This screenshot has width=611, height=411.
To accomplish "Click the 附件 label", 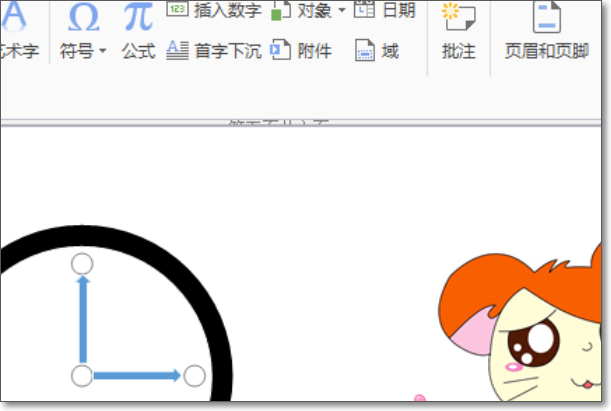I will (314, 51).
